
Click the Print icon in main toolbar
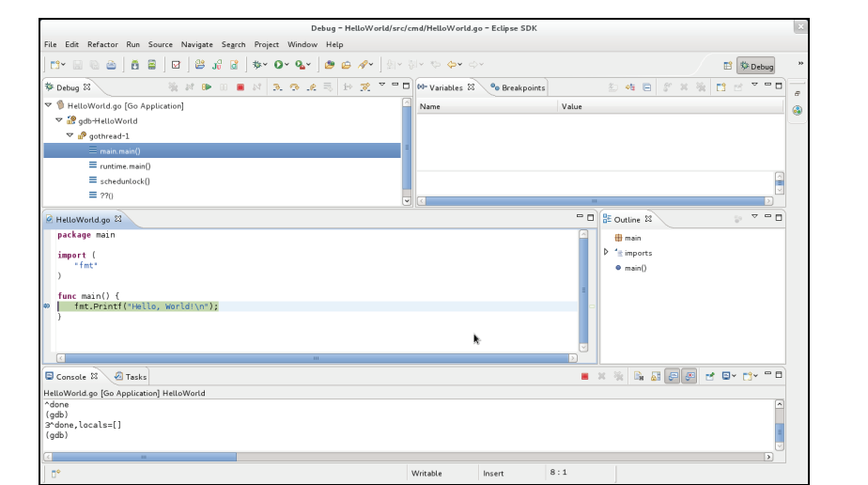click(x=111, y=65)
